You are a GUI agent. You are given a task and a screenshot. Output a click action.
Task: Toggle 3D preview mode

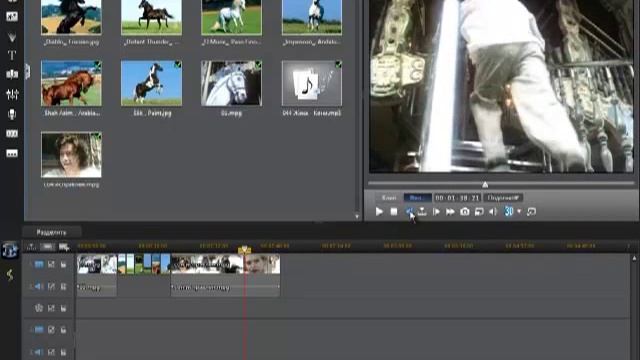pyautogui.click(x=509, y=211)
